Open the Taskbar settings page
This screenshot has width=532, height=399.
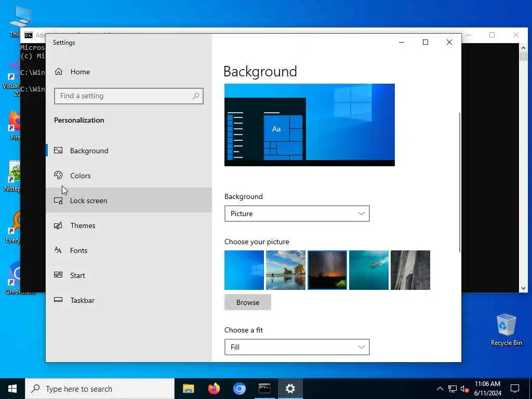point(129,300)
